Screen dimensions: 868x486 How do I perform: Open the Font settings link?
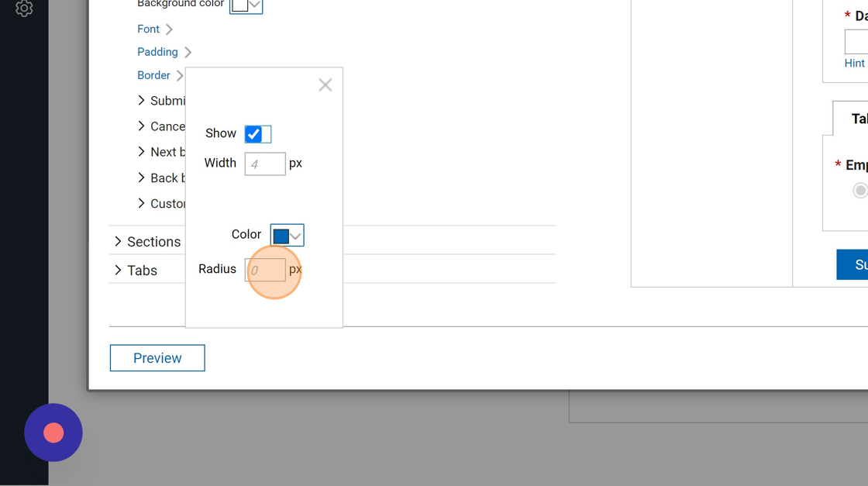(x=148, y=29)
